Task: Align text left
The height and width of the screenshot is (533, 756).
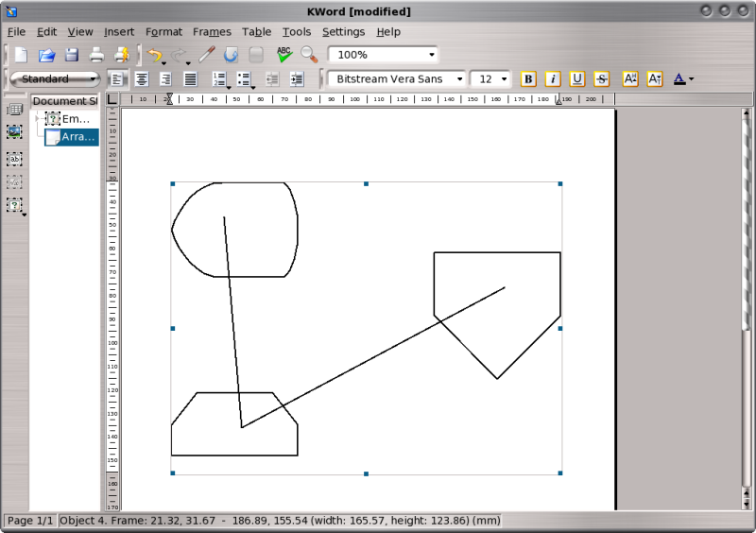Action: tap(116, 79)
